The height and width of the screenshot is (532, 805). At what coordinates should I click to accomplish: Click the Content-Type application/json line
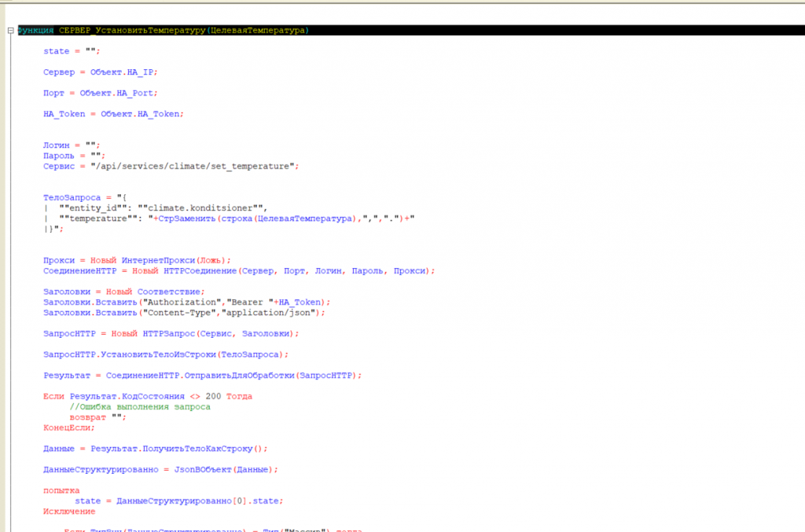[x=184, y=313]
